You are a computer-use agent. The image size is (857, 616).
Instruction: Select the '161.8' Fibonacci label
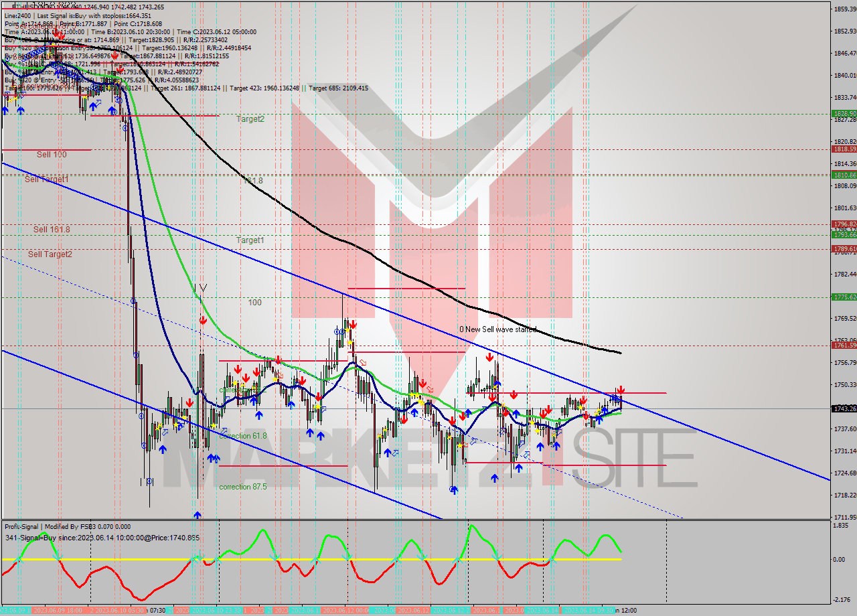pyautogui.click(x=253, y=181)
